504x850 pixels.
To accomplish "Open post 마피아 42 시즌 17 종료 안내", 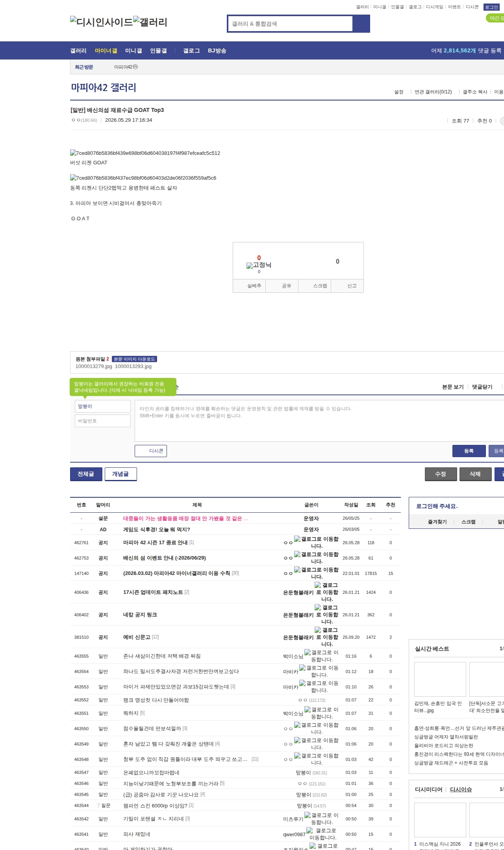I will pos(155,543).
